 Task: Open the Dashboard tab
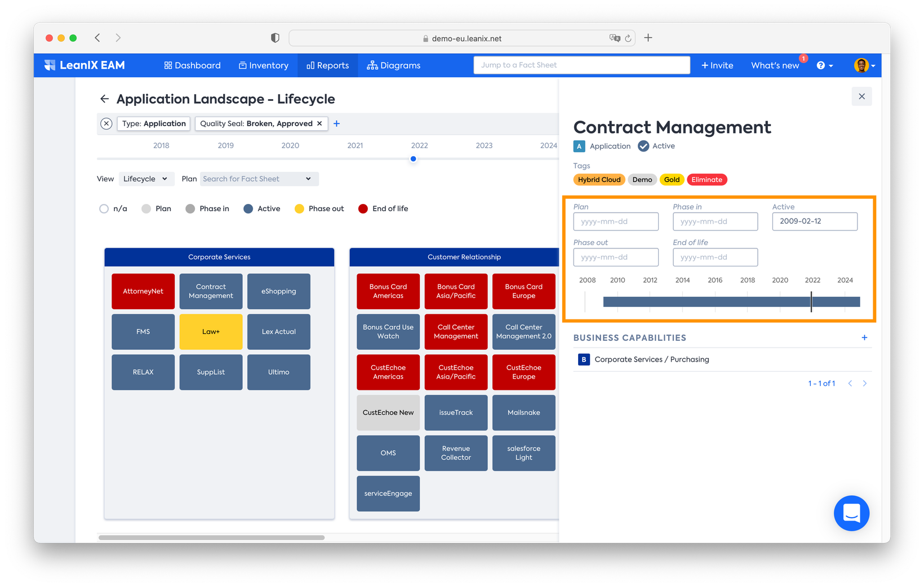[193, 65]
